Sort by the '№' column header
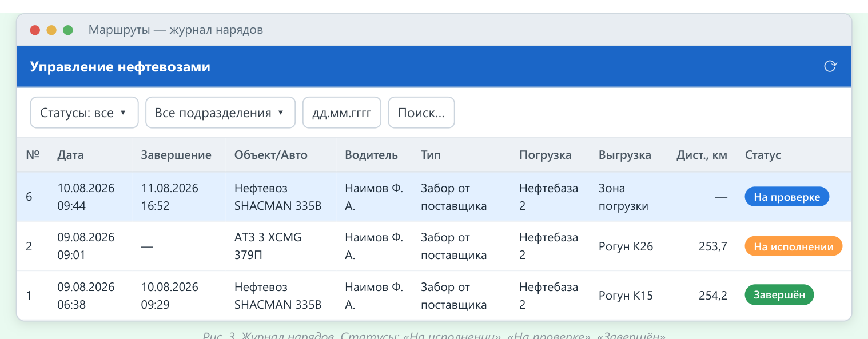The width and height of the screenshot is (868, 339). click(32, 155)
